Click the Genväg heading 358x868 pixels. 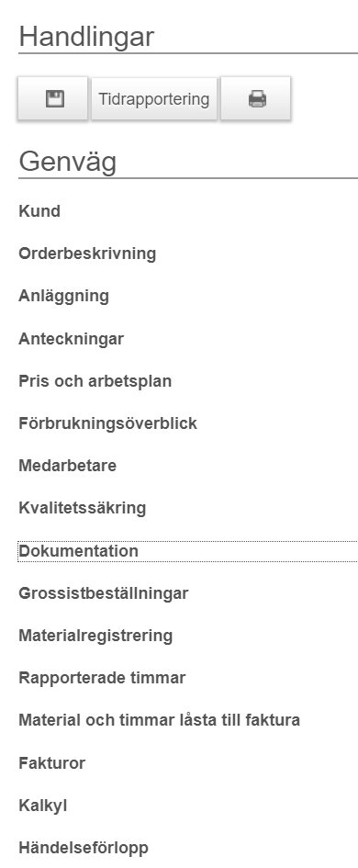[x=68, y=162]
